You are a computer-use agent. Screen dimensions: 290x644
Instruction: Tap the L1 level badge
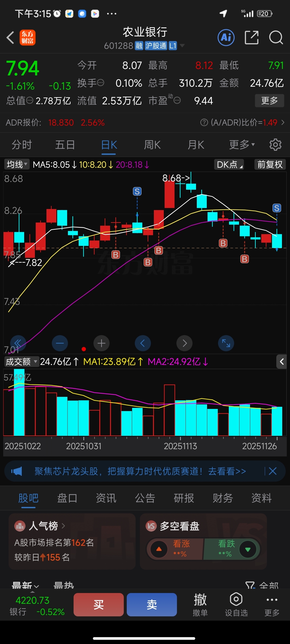(173, 46)
